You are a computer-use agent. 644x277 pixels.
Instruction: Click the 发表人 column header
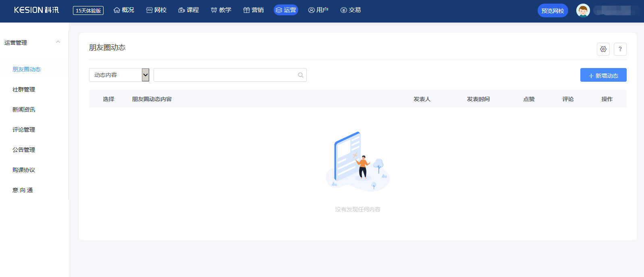(x=422, y=99)
